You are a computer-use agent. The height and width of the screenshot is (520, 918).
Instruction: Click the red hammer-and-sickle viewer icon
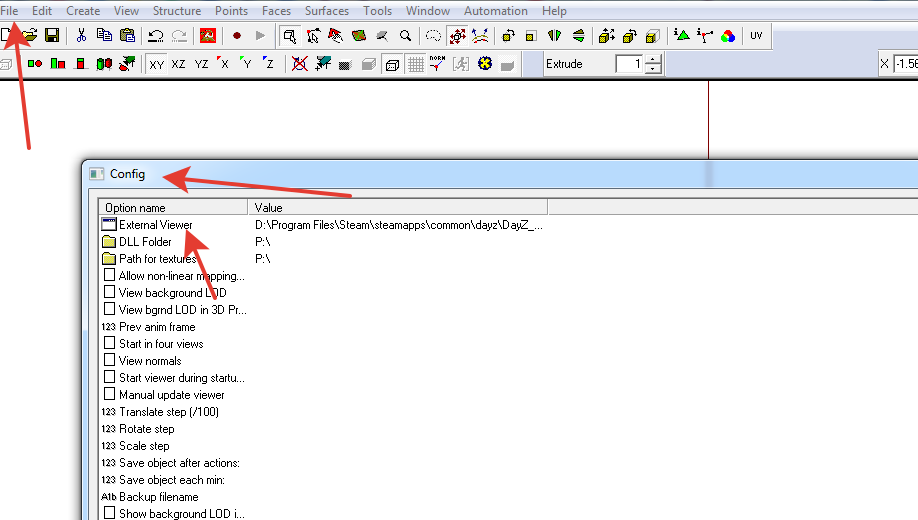pyautogui.click(x=208, y=36)
